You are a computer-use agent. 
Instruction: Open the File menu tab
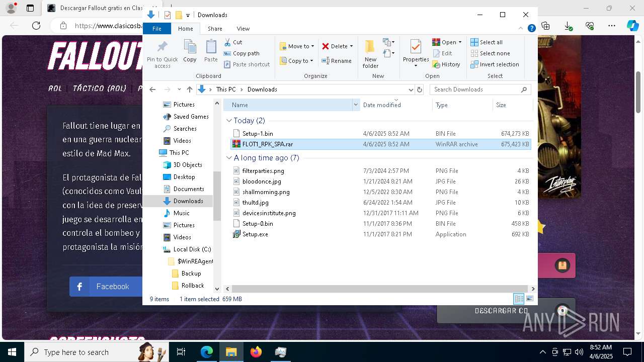coord(157,29)
